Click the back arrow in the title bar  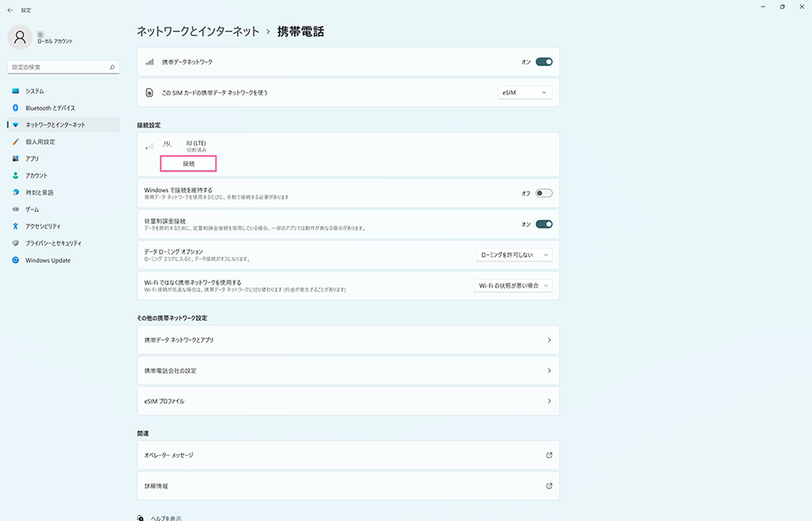coord(9,7)
